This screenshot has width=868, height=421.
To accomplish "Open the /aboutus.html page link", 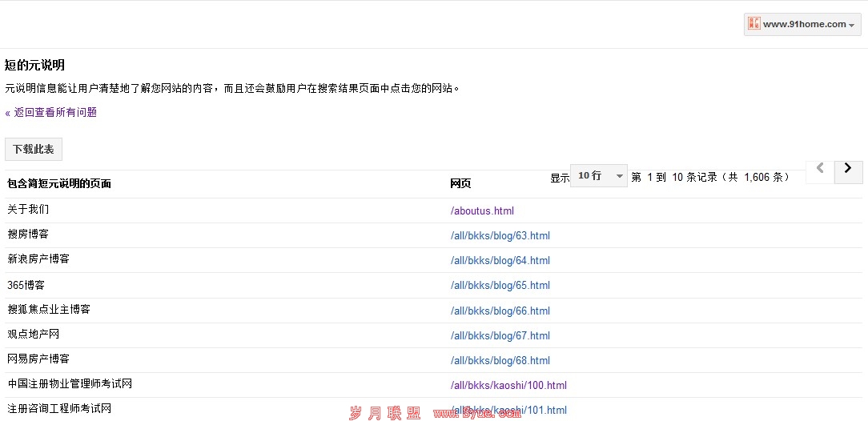I will pyautogui.click(x=482, y=211).
